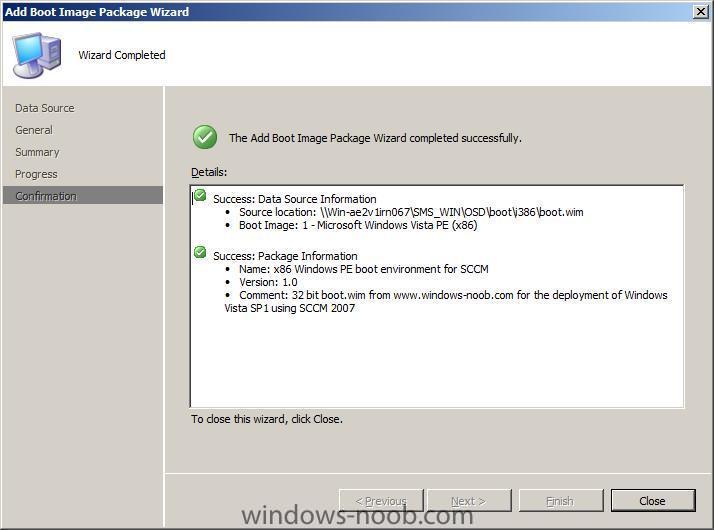Click the wizard completed successfully message

tap(375, 138)
